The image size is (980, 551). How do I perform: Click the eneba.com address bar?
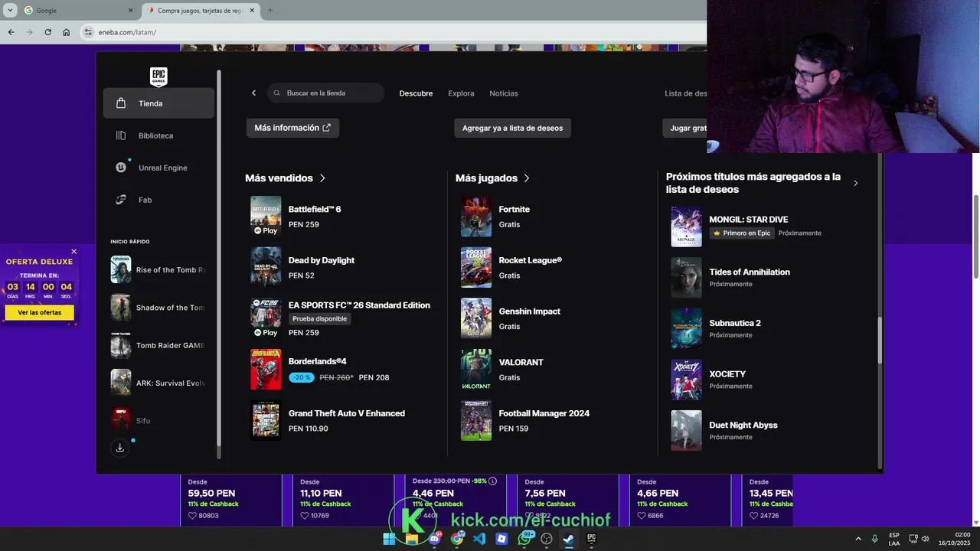point(392,32)
